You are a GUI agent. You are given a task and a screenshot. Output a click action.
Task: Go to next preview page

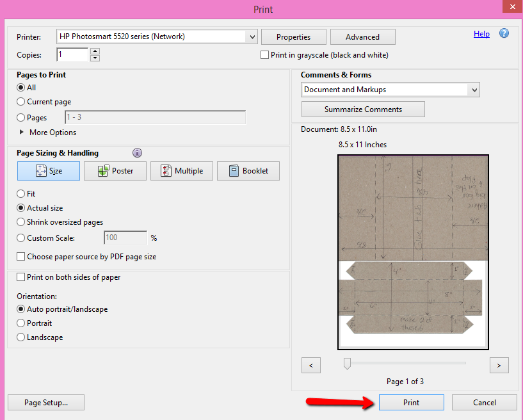pyautogui.click(x=499, y=365)
